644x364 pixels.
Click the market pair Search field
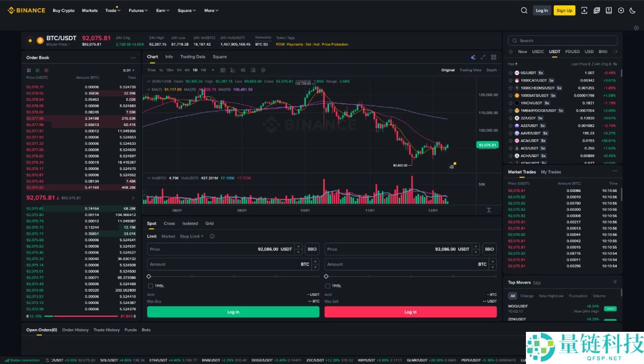563,40
